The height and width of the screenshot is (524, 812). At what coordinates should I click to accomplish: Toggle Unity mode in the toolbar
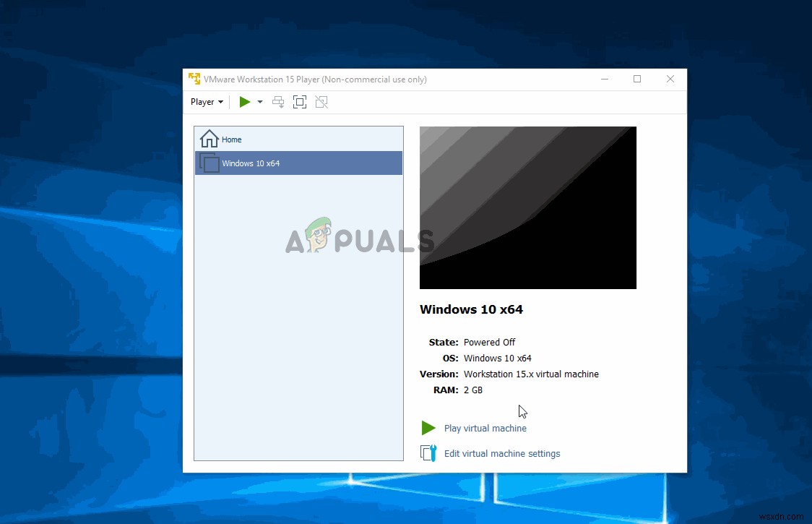tap(321, 101)
